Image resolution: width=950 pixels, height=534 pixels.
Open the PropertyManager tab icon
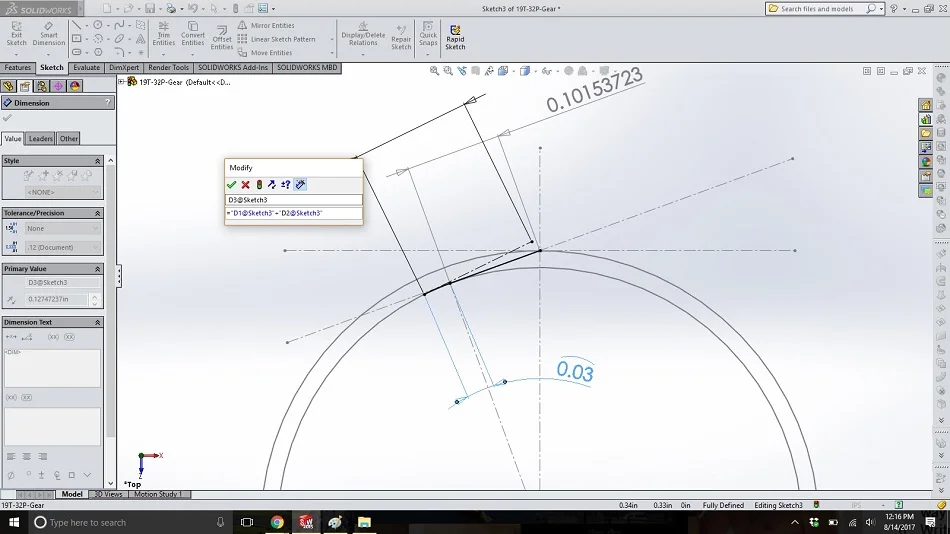click(x=25, y=86)
